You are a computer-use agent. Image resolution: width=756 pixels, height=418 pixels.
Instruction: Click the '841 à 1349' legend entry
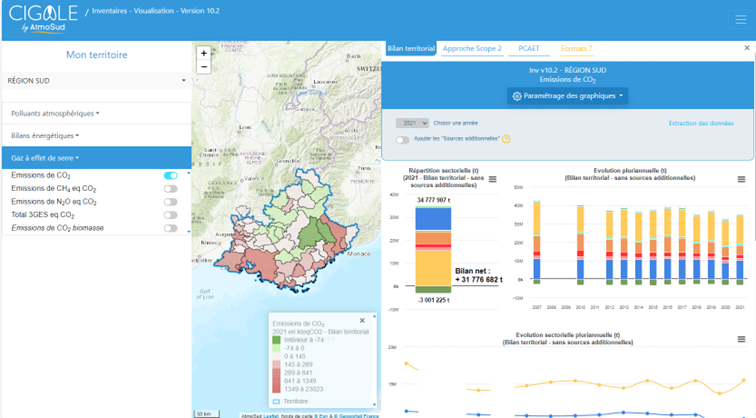point(300,381)
